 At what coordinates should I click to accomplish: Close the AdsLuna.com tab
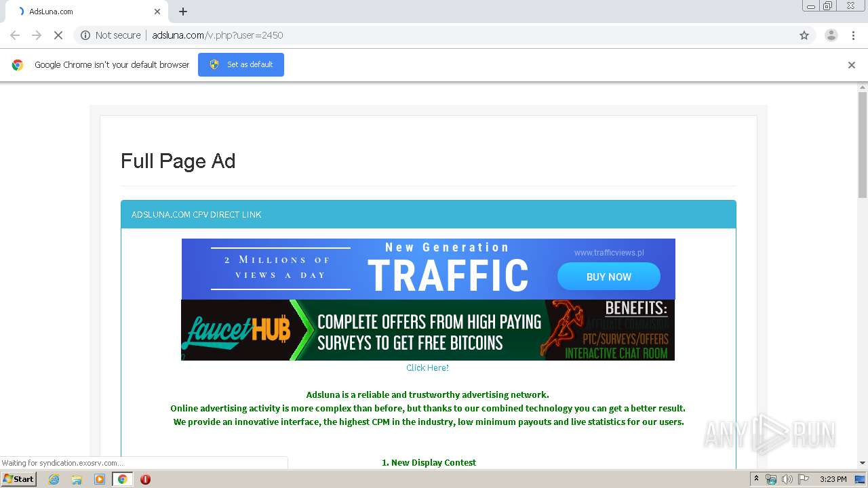point(157,12)
